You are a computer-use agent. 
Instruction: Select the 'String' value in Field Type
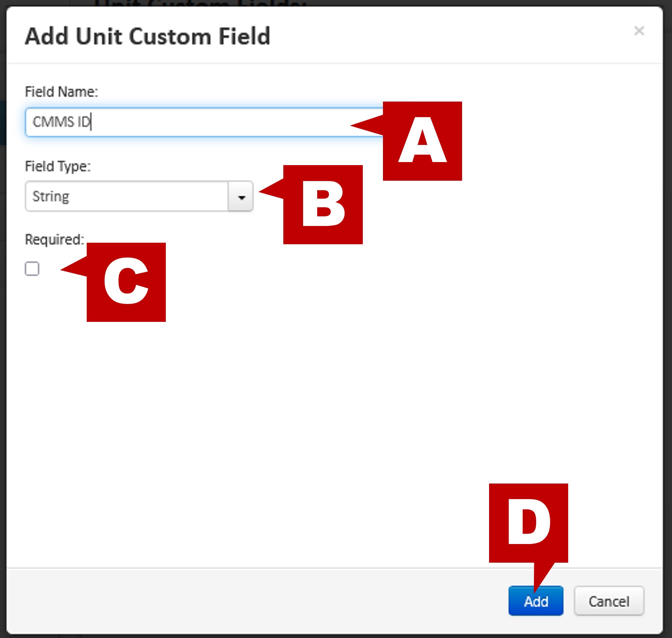(51, 196)
